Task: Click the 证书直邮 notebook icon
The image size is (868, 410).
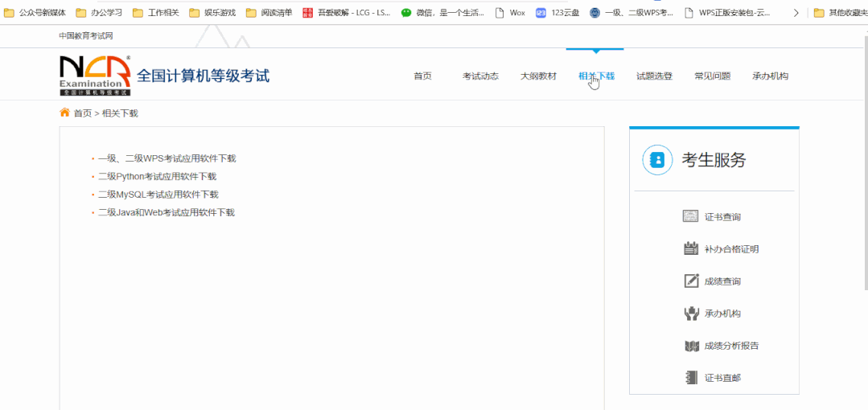Action: coord(691,378)
